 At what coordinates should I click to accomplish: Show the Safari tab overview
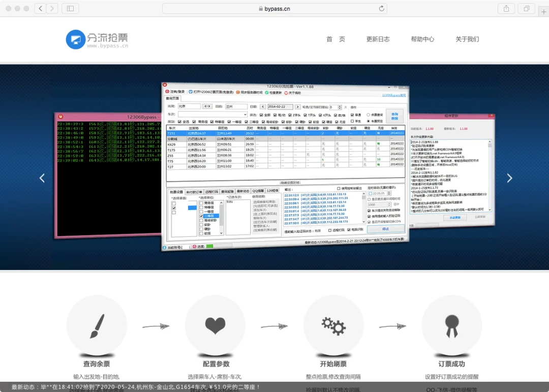point(527,9)
